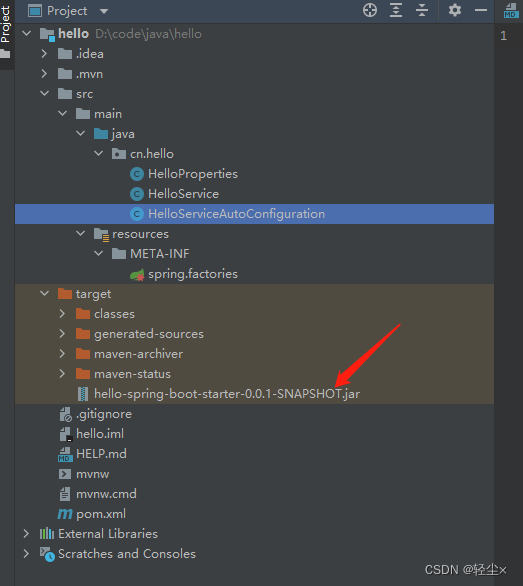
Task: Select the hello.iml file name
Action: pyautogui.click(x=100, y=434)
